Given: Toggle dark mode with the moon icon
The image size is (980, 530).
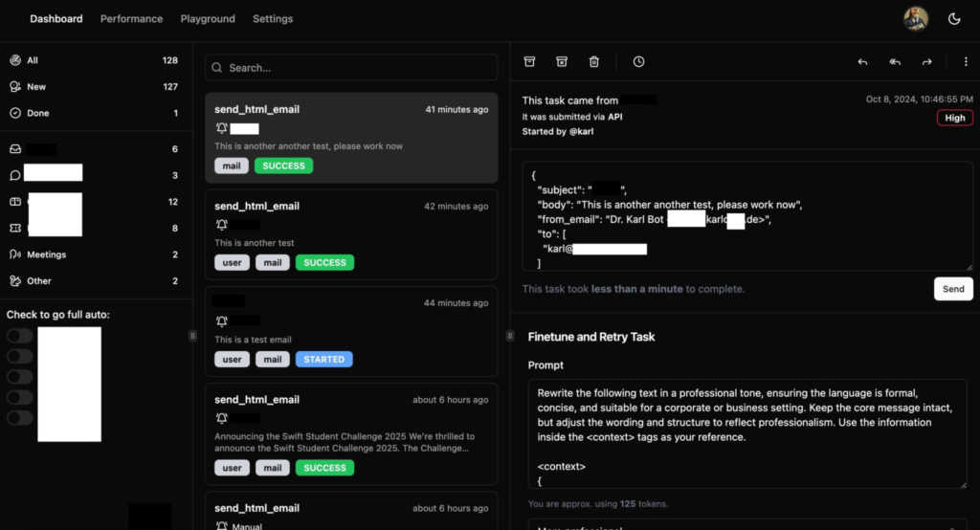Looking at the screenshot, I should pos(954,19).
